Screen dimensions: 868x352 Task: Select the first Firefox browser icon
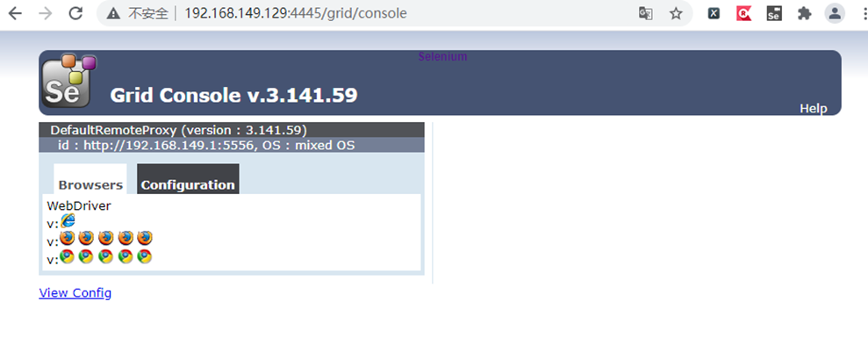pyautogui.click(x=67, y=238)
